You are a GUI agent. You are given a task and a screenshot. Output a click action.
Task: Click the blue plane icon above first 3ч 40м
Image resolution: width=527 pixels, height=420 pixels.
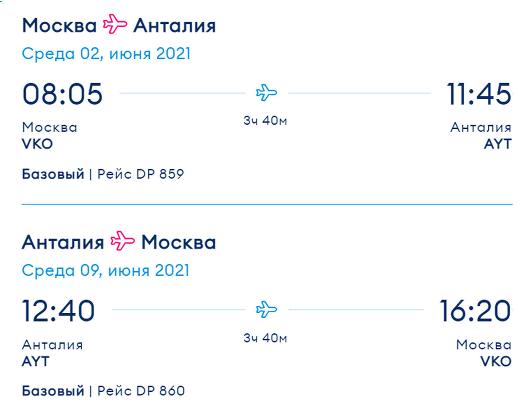click(267, 93)
